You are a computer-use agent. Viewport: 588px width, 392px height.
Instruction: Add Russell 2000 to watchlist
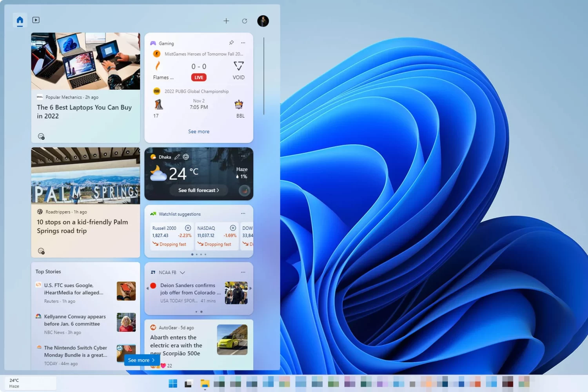188,228
